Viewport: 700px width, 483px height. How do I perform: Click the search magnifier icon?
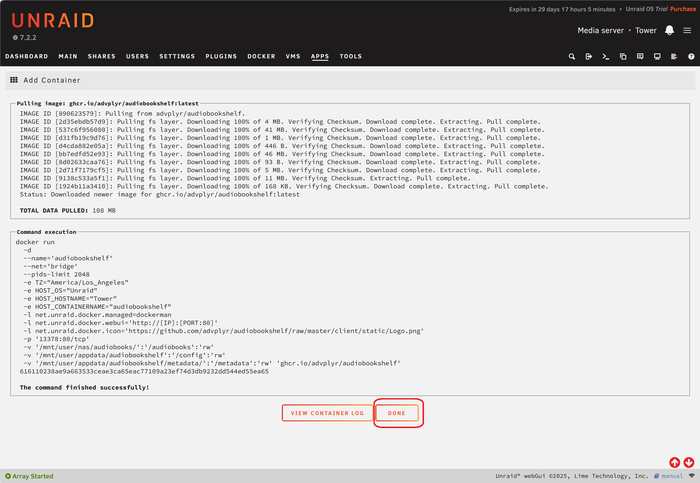pyautogui.click(x=572, y=57)
